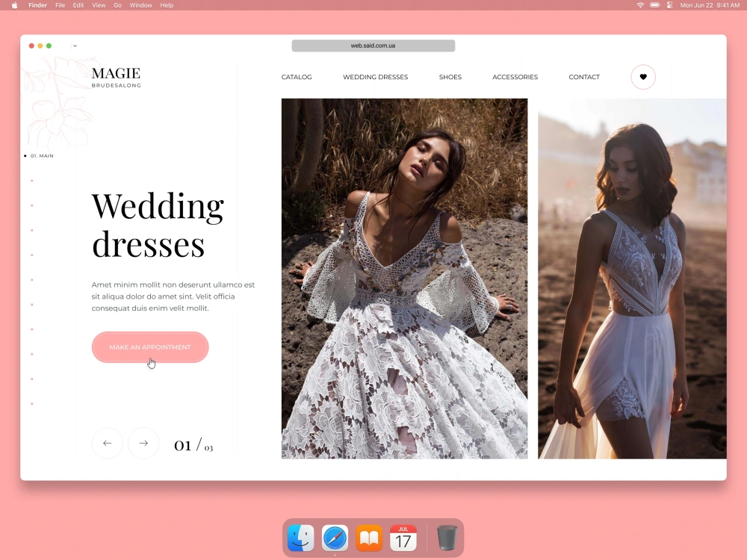
Task: Go to the Shoes section
Action: 450,77
